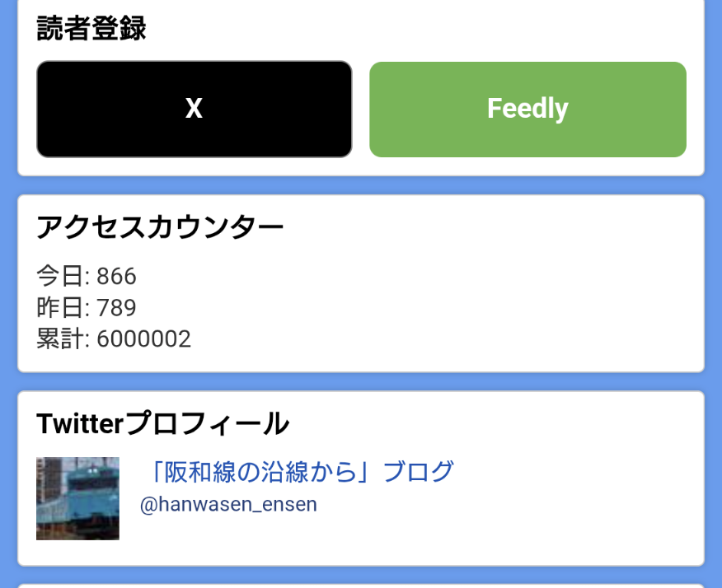Click the 読者登録 heading
722x588 pixels.
point(91,30)
